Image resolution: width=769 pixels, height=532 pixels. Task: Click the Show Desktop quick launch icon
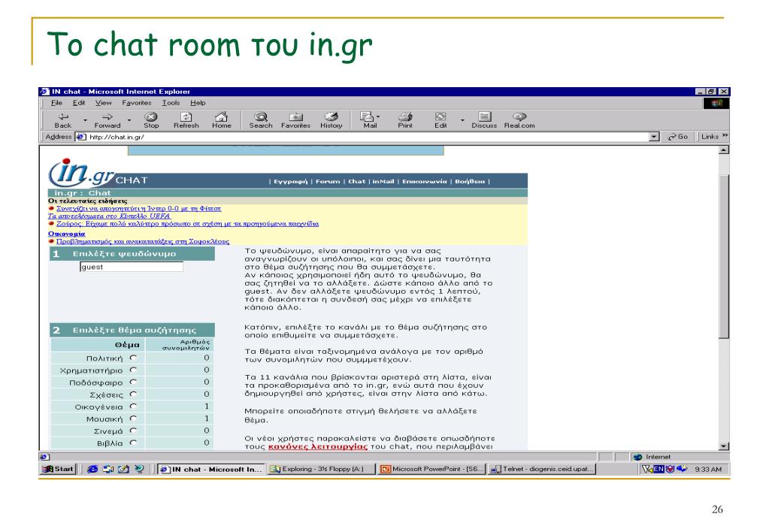click(x=123, y=469)
